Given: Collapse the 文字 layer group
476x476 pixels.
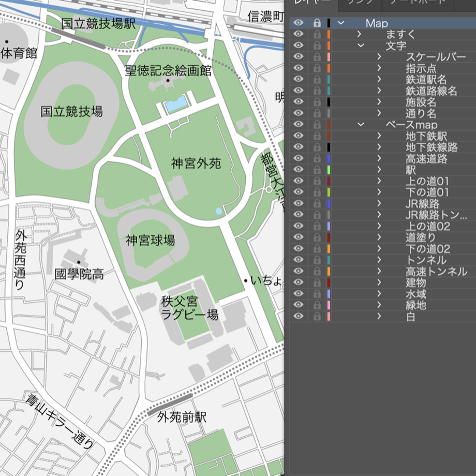Looking at the screenshot, I should 361,46.
